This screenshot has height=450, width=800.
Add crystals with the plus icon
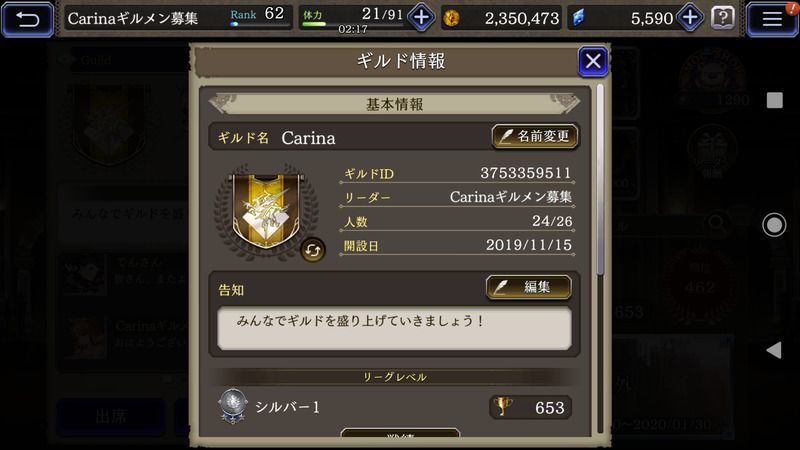[x=690, y=18]
